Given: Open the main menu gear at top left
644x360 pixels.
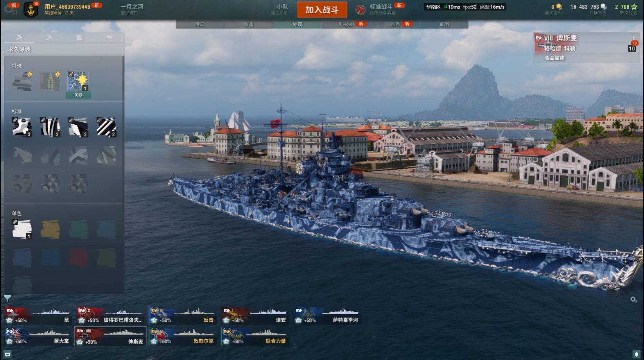Looking at the screenshot, I should (10, 9).
